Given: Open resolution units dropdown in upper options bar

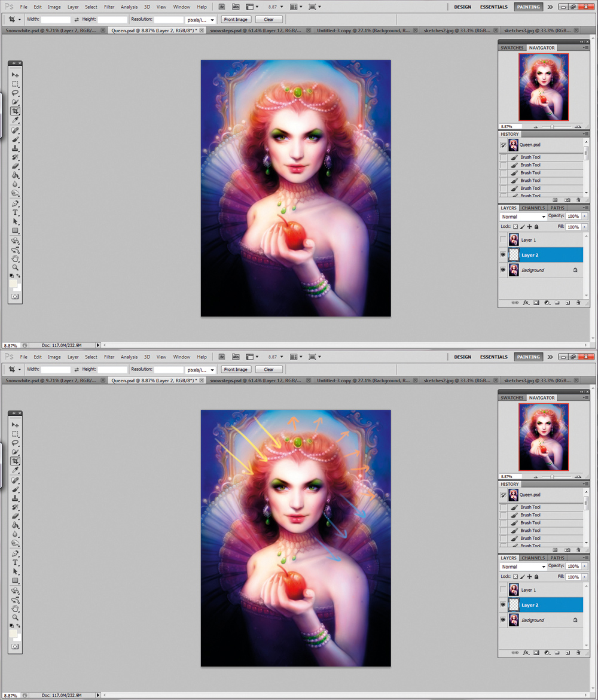Looking at the screenshot, I should pyautogui.click(x=200, y=20).
